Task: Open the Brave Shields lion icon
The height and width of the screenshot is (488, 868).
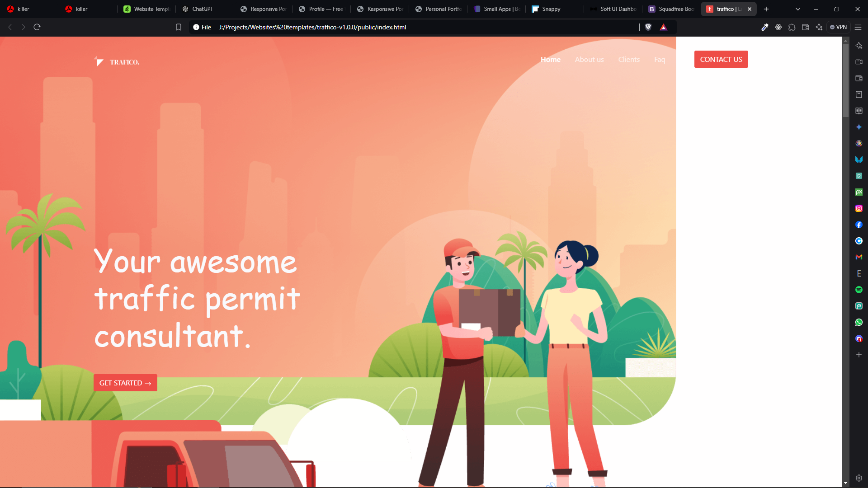Action: point(648,27)
